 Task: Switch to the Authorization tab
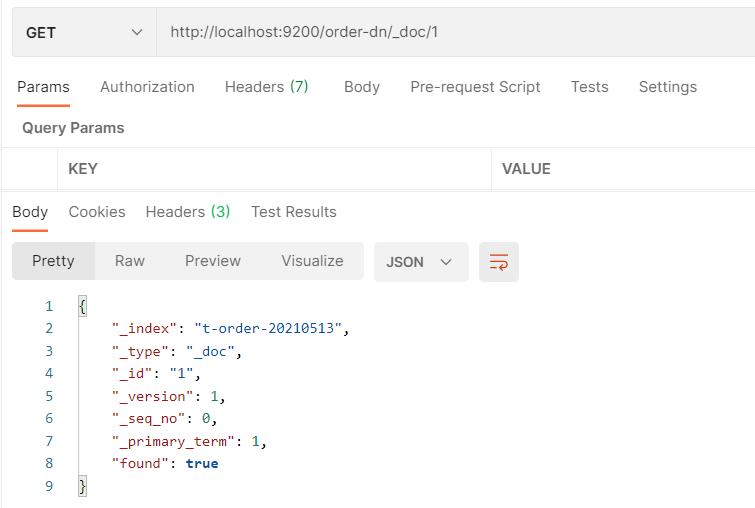point(147,87)
